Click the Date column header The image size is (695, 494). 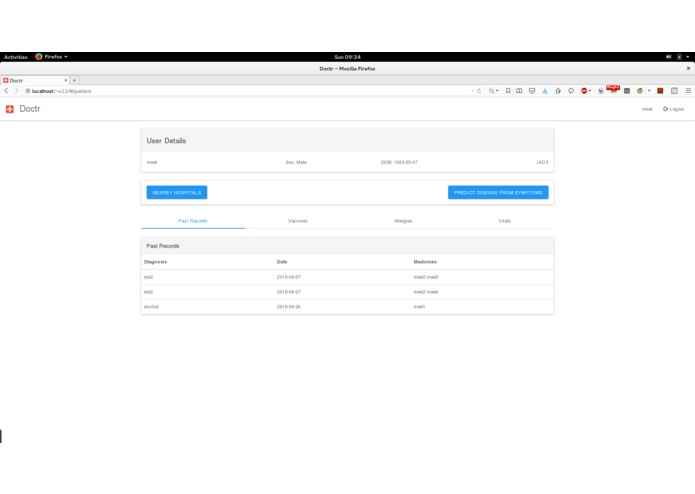282,262
